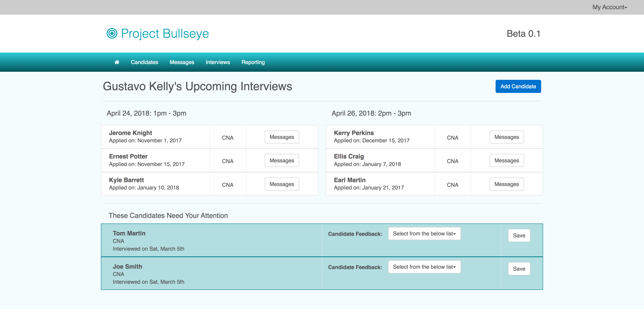644x332 pixels.
Task: View Ellis Craig's Messages
Action: (506, 160)
